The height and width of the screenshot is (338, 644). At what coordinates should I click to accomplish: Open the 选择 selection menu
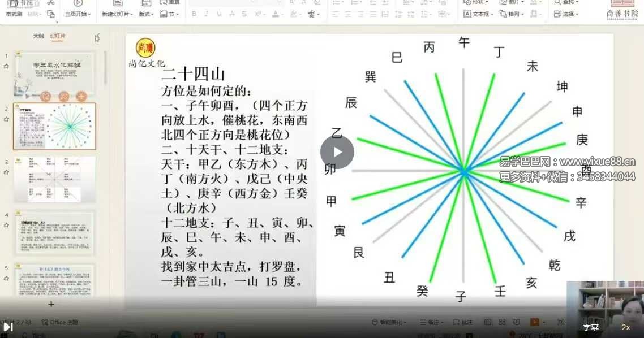click(x=566, y=14)
